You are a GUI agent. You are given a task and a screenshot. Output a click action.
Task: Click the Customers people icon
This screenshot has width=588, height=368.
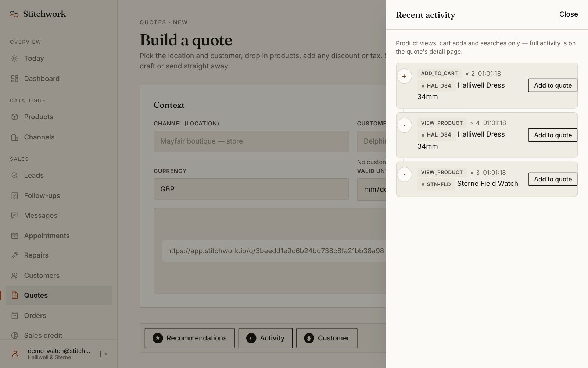click(15, 276)
